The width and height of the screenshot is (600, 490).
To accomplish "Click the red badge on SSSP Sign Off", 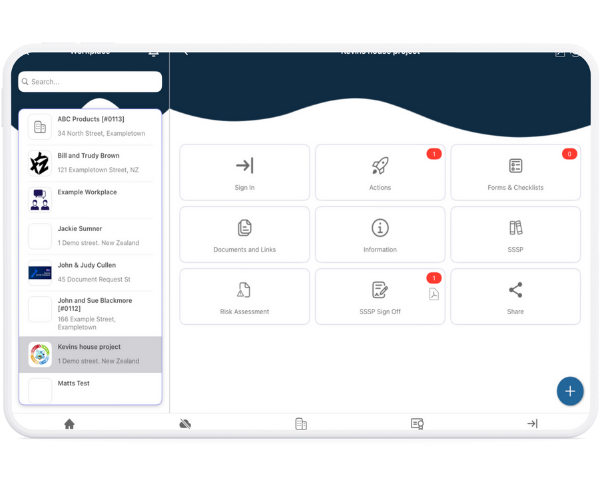I will 434,278.
